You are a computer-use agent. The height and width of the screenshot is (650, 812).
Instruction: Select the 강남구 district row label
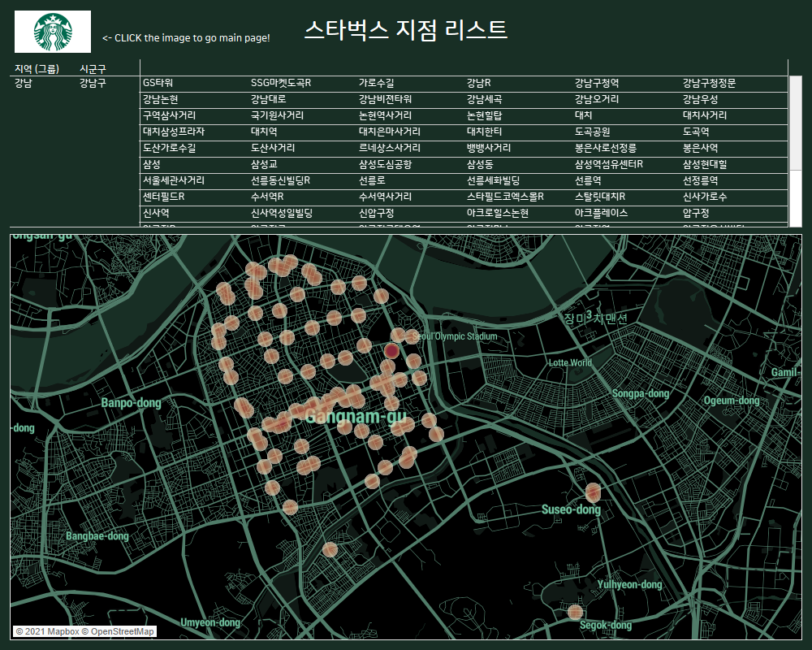click(x=93, y=83)
